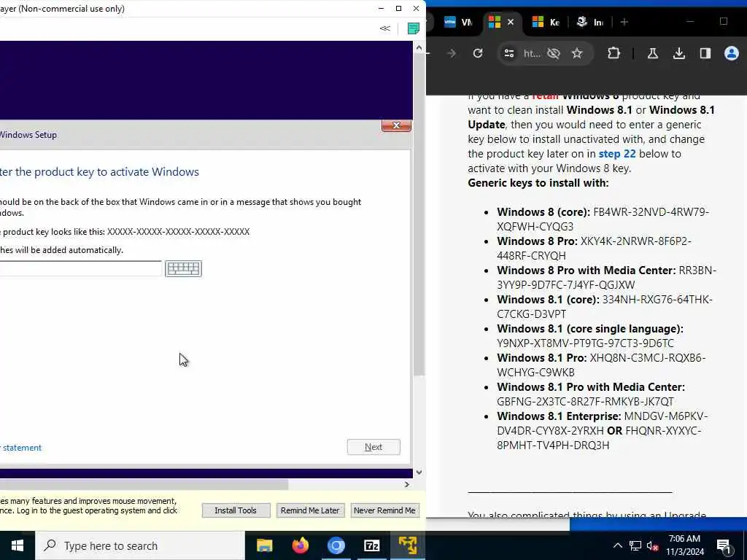Click the Type here to search box
This screenshot has height=560, width=747.
(x=140, y=545)
